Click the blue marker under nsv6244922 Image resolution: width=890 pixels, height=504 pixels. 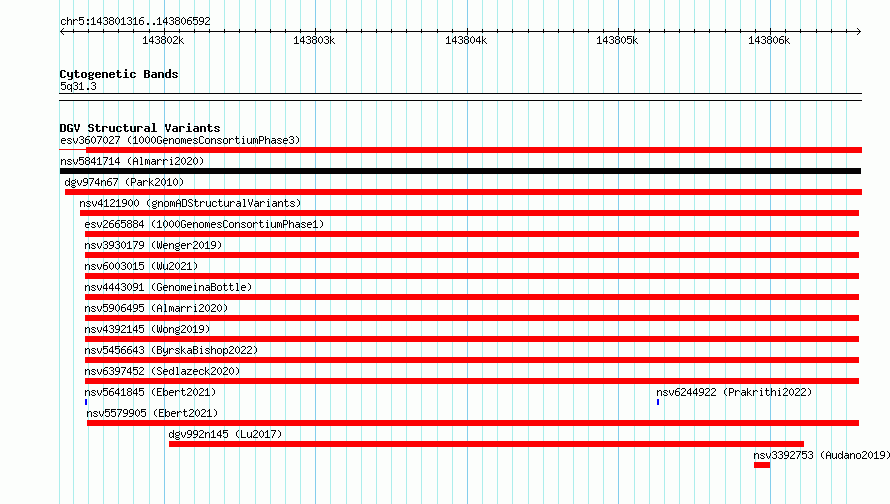tap(658, 402)
